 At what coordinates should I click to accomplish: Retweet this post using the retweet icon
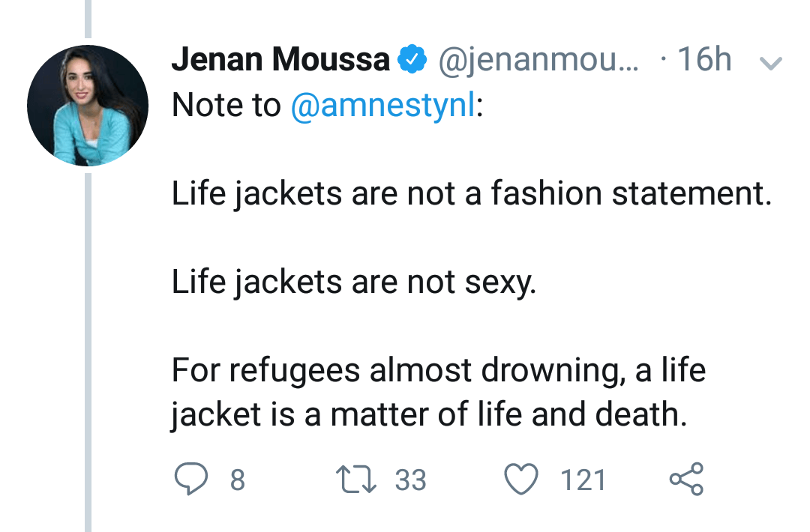pos(358,479)
